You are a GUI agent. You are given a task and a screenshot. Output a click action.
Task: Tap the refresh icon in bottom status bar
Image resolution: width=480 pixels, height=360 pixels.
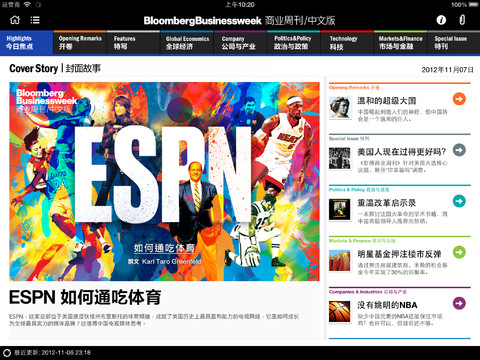point(7,353)
